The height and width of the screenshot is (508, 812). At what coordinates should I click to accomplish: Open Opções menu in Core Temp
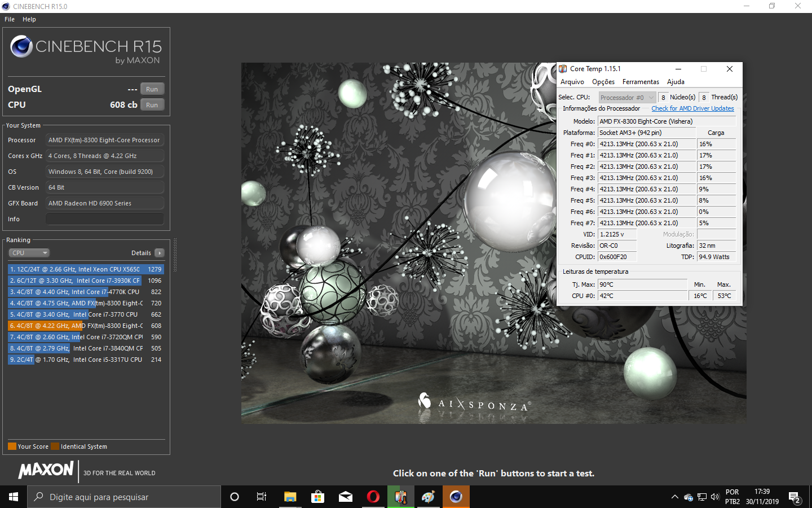pyautogui.click(x=603, y=82)
